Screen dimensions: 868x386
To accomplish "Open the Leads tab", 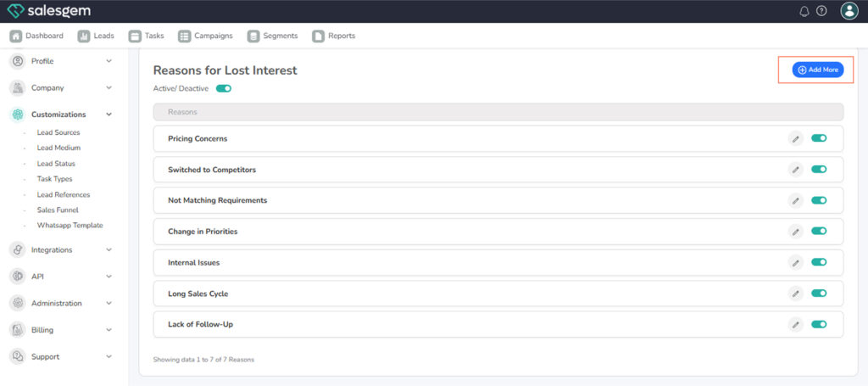I will (x=96, y=36).
